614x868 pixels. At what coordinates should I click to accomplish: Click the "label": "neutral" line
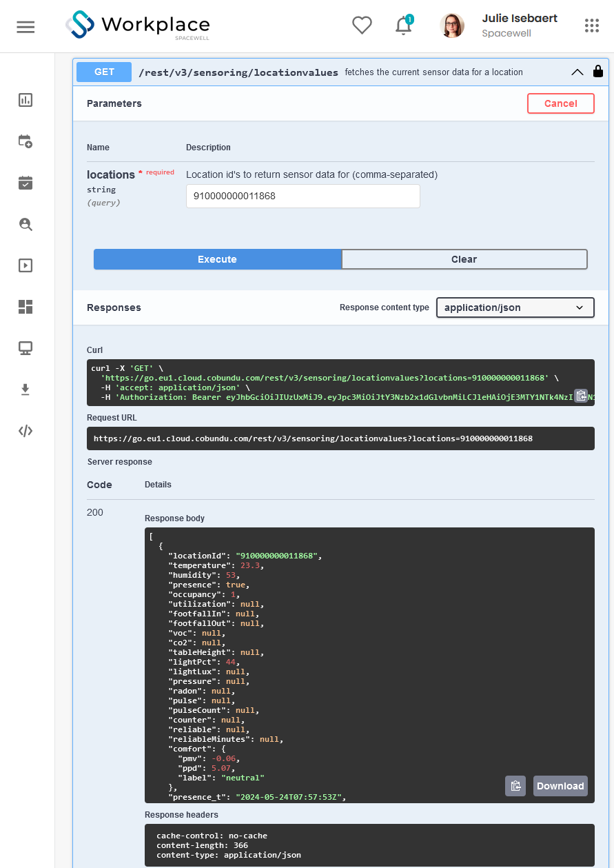pyautogui.click(x=221, y=778)
